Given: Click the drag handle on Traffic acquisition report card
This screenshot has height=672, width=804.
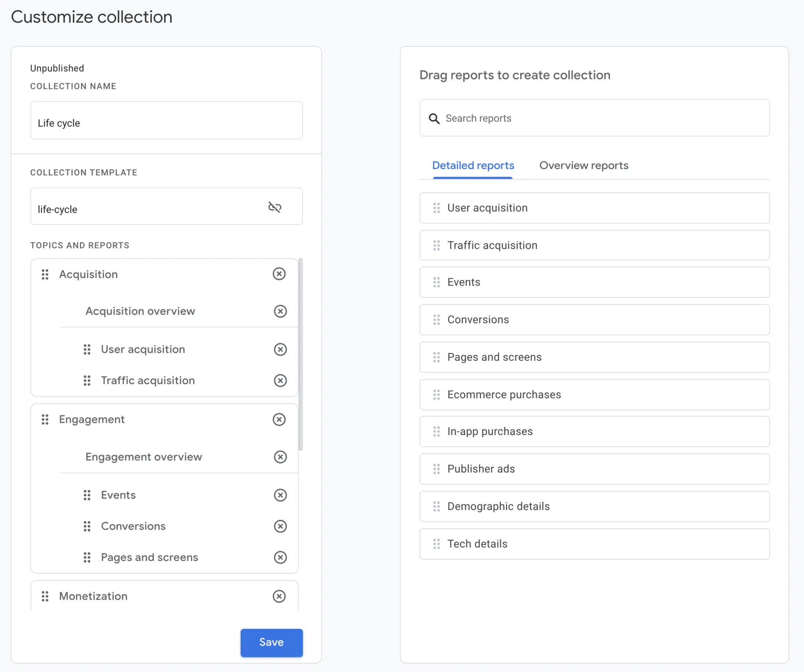Looking at the screenshot, I should click(437, 246).
